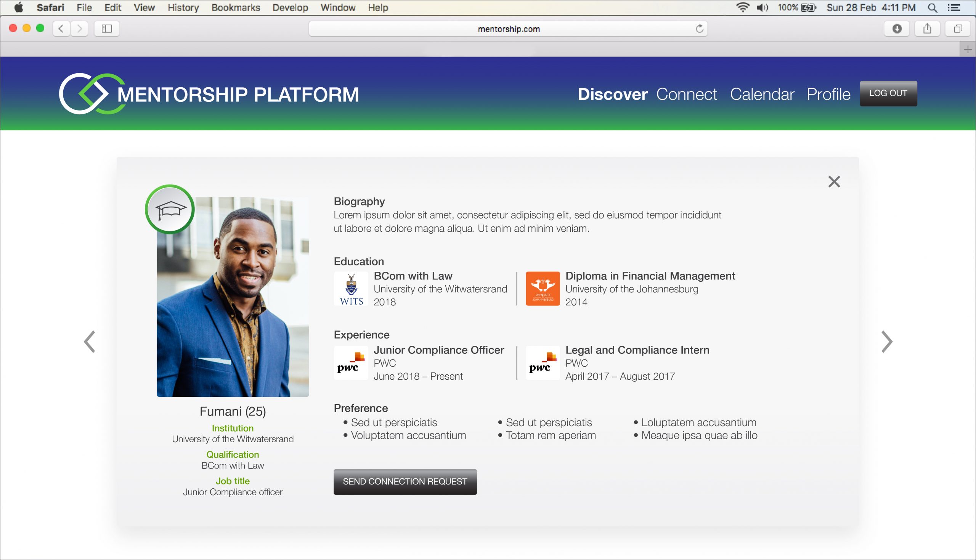Click the LOG OUT button

888,93
